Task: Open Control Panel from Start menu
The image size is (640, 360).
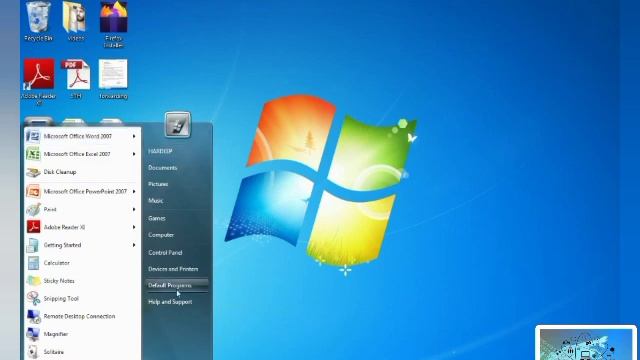Action: 165,253
